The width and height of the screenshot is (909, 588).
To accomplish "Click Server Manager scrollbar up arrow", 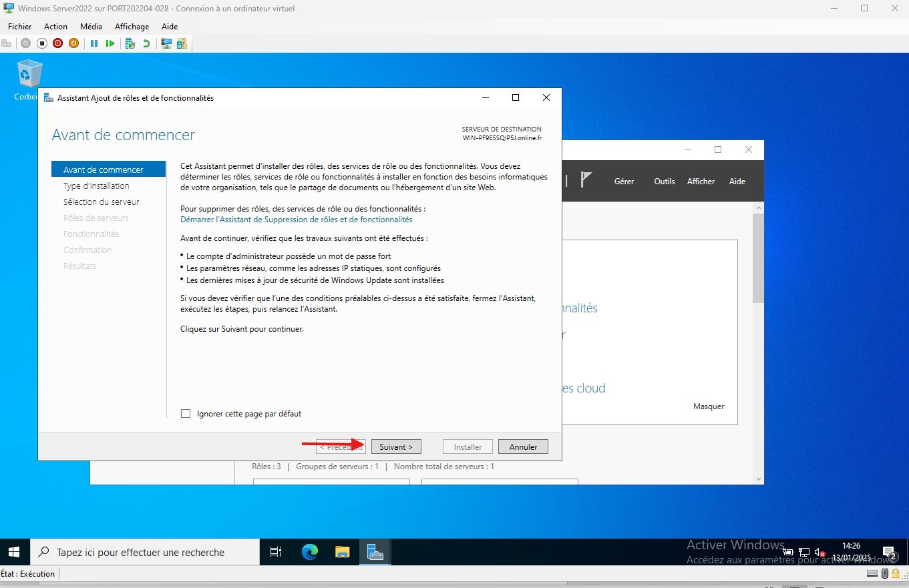I will tap(758, 210).
